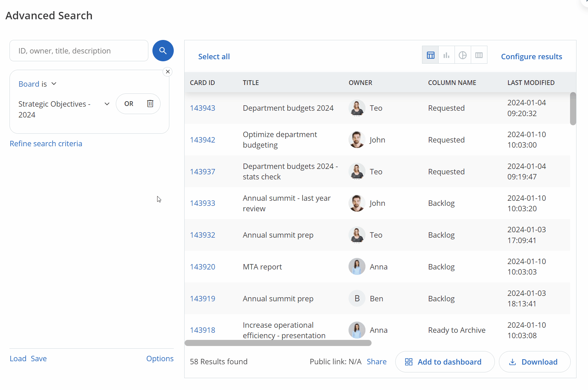Click Anna's avatar on the MTA report row

click(x=357, y=266)
